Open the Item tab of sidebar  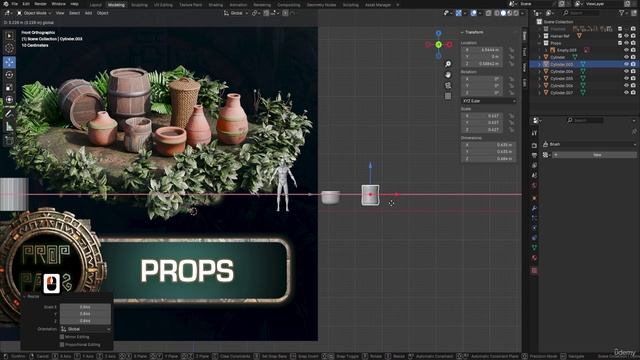pyautogui.click(x=524, y=36)
